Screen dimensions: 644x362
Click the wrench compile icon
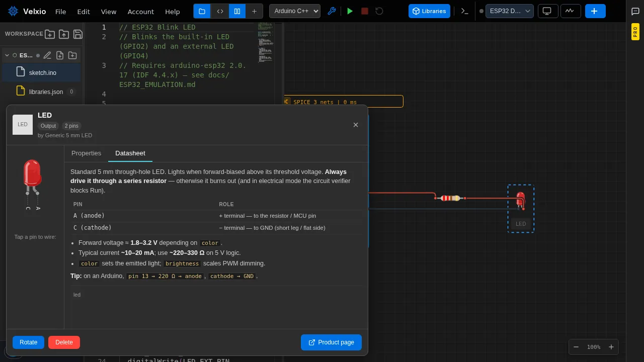pos(332,11)
